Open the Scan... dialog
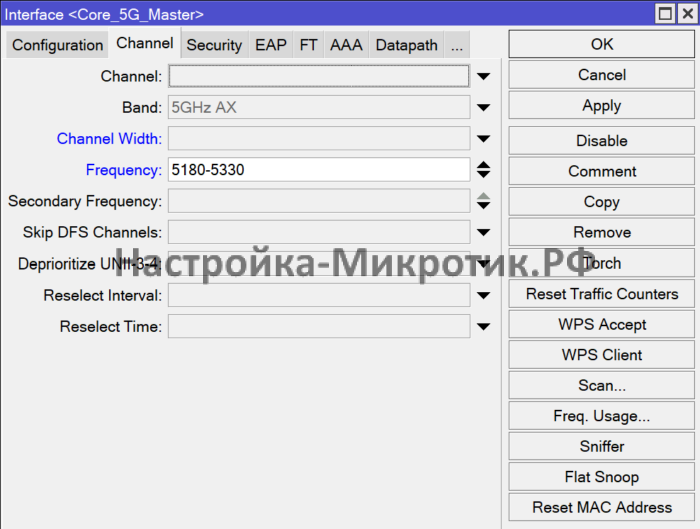 click(602, 385)
